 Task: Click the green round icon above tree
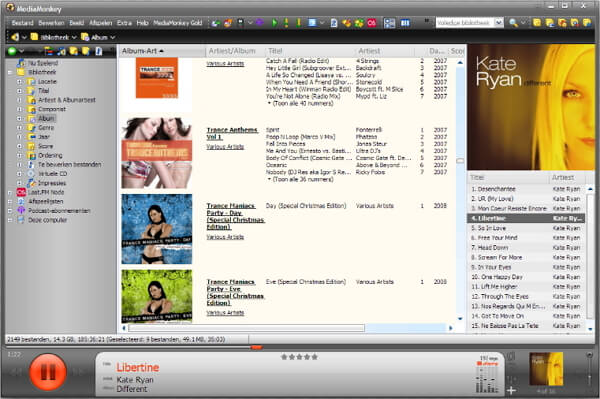(12, 51)
